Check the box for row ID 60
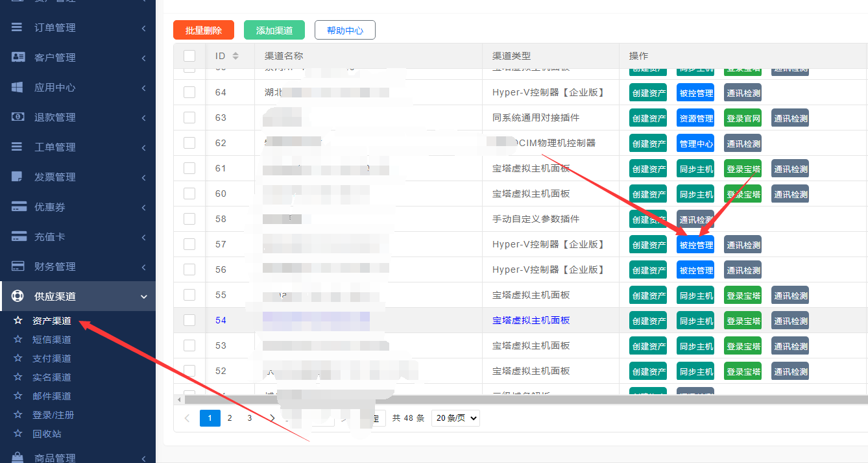The image size is (868, 463). click(x=189, y=194)
